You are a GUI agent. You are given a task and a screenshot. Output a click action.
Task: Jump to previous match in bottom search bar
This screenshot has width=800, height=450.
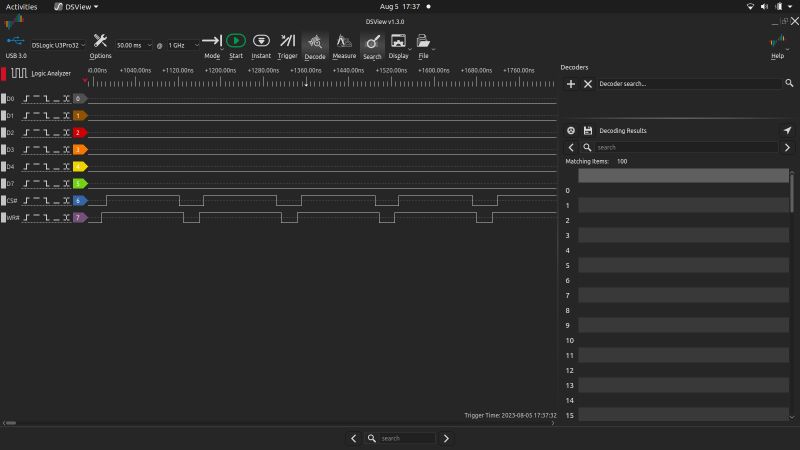pyautogui.click(x=354, y=438)
